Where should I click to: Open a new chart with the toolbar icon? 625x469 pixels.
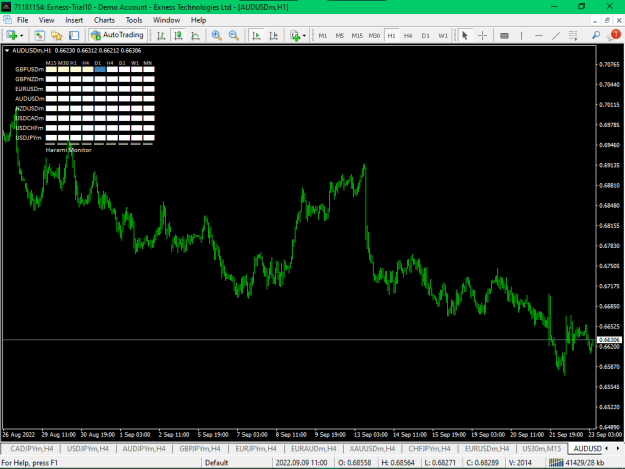pos(12,35)
